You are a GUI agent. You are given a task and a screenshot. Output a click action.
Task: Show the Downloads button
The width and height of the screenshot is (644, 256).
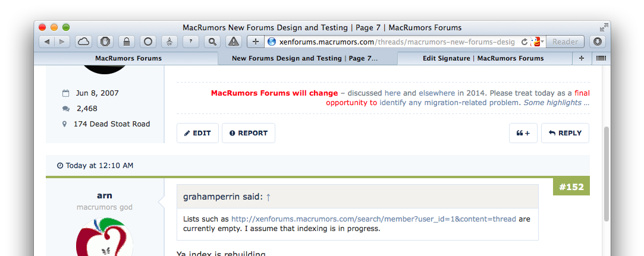click(x=598, y=42)
